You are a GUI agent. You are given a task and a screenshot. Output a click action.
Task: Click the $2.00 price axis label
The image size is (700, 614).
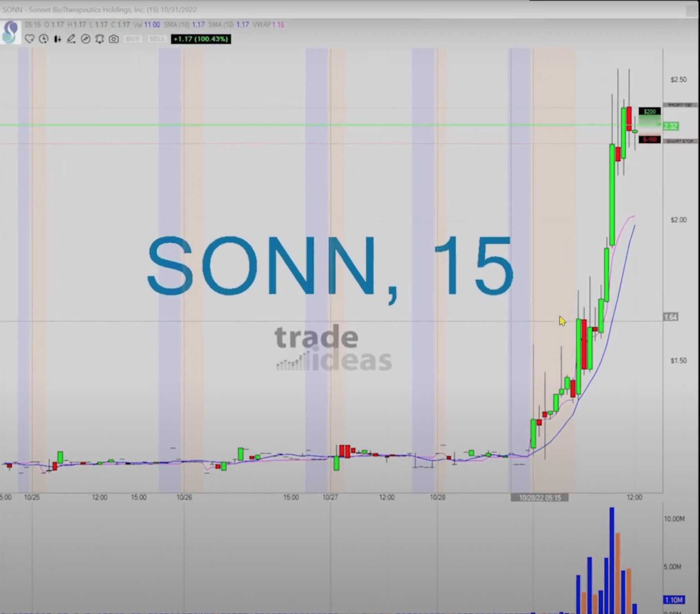coord(678,220)
